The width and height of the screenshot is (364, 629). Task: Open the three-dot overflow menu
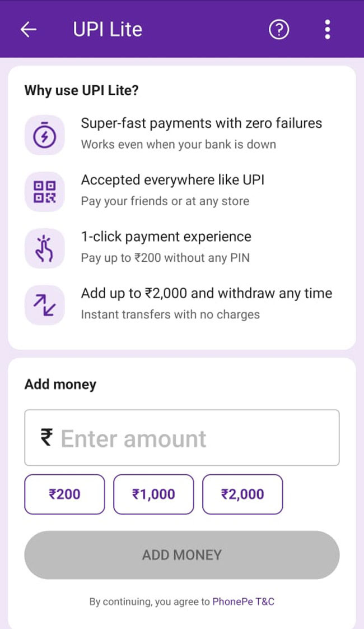pos(328,30)
